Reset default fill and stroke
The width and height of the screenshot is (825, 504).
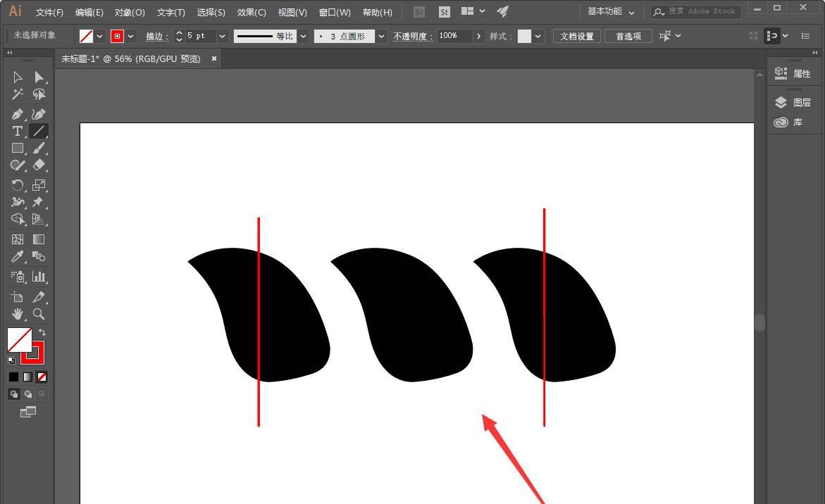coord(11,360)
